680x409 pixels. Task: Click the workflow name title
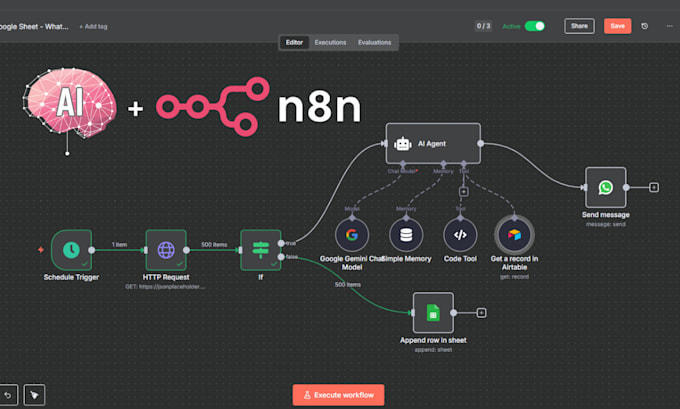tap(34, 26)
